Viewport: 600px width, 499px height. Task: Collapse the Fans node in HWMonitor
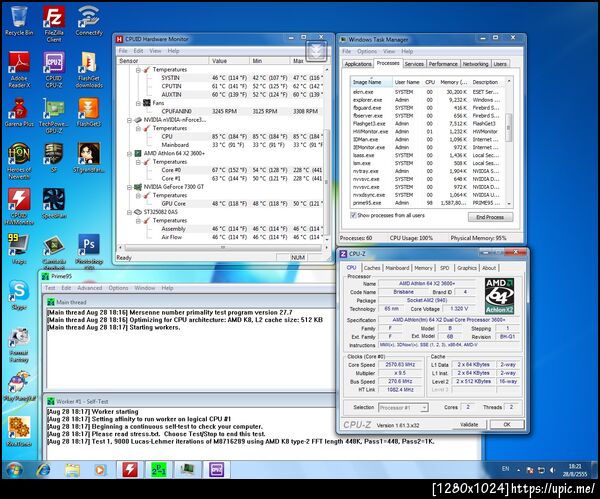138,103
